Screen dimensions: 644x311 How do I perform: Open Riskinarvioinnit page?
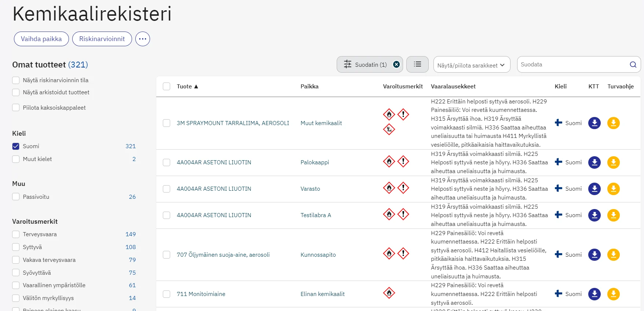(x=102, y=39)
